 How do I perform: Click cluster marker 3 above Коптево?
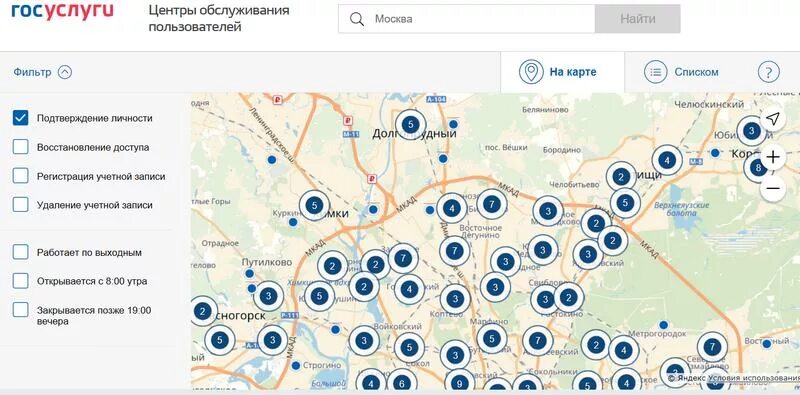point(455,299)
